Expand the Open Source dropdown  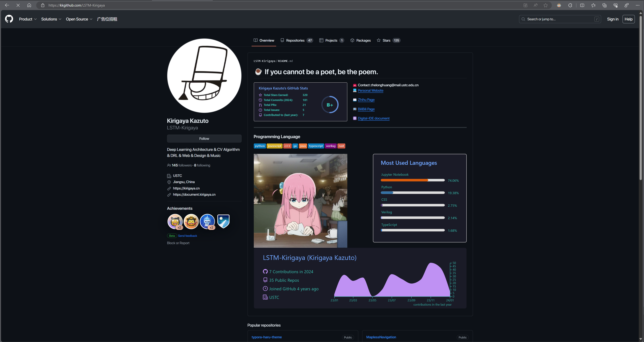(79, 19)
